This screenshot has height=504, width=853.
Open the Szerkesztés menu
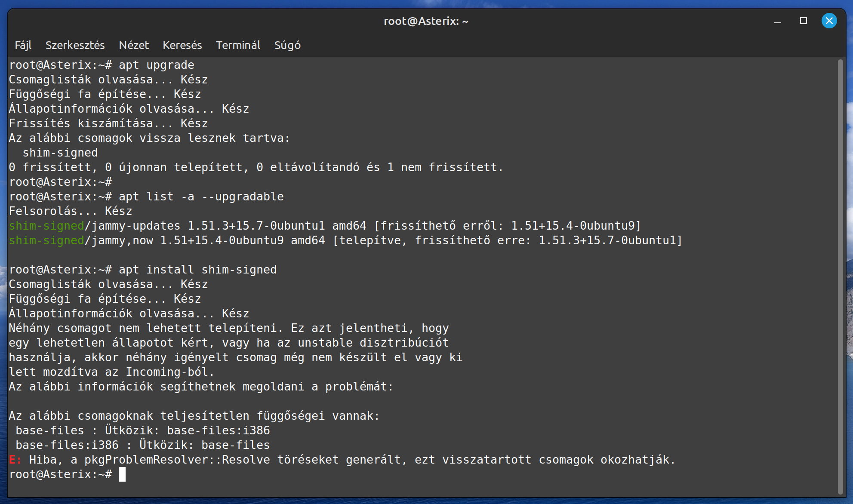[75, 45]
